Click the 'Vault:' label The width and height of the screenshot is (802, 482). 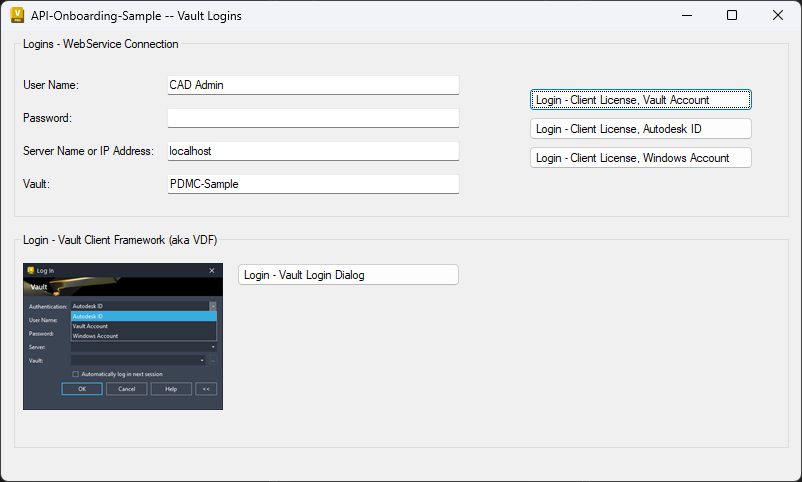pyautogui.click(x=36, y=184)
